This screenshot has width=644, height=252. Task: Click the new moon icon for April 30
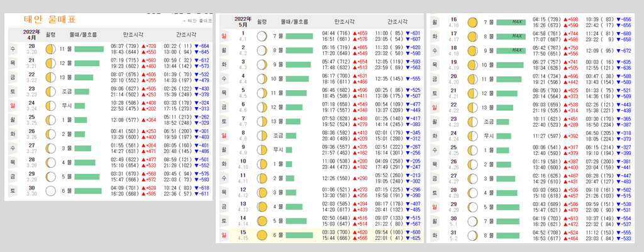point(50,191)
